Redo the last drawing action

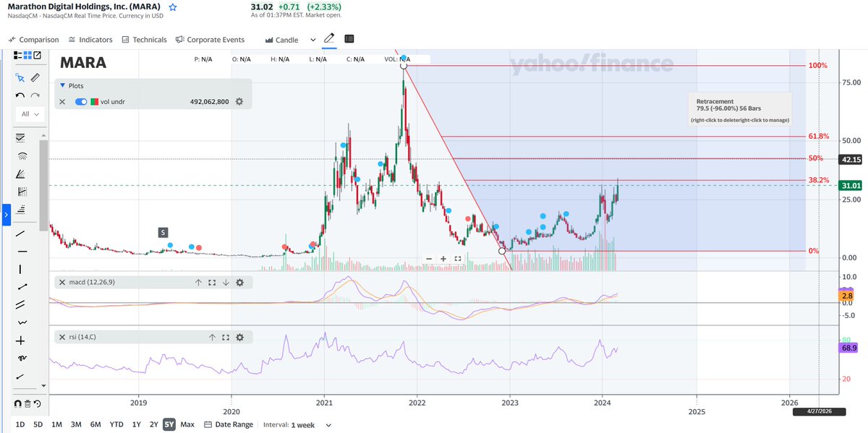[35, 95]
